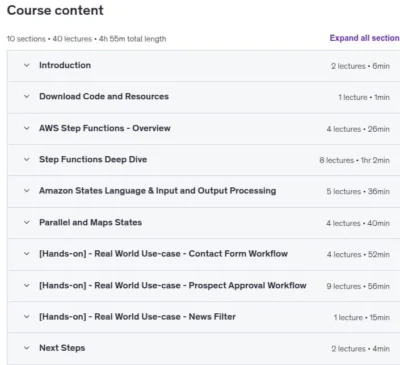Expand Parallel and Maps States chevron
Screen dimensions: 400x365
[27, 222]
